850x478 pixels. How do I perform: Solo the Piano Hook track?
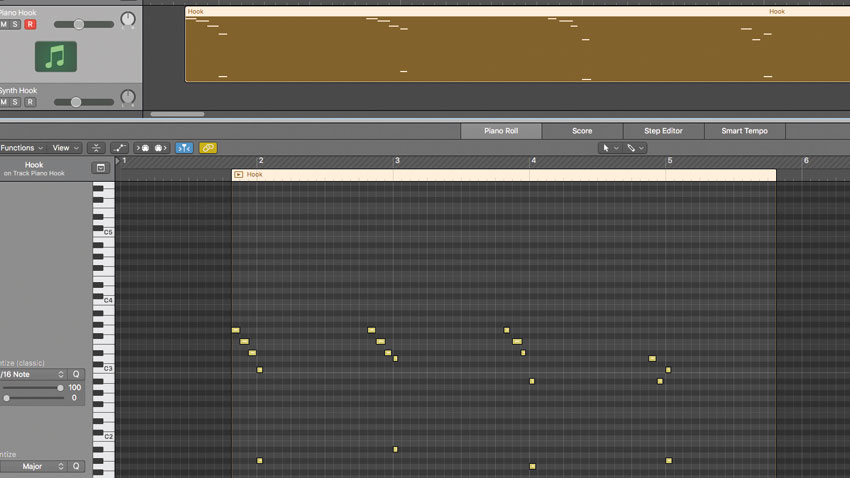pos(15,24)
